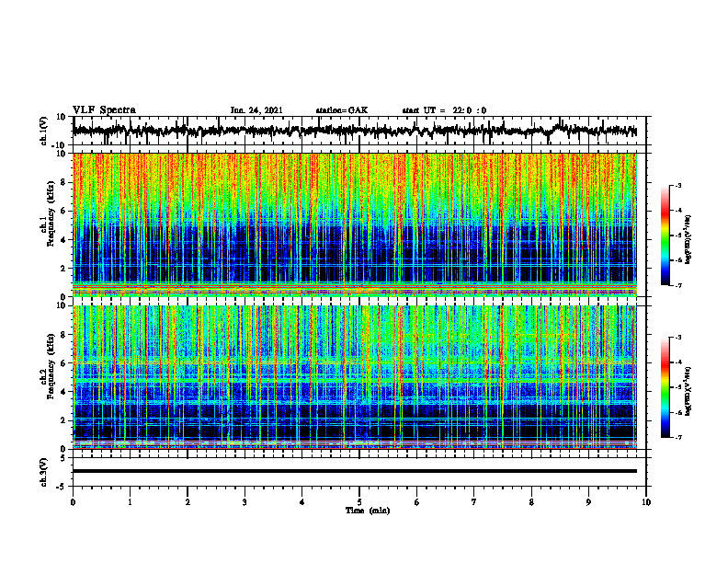Screen dimensions: 728x563
Task: Click the time axis tick label "3"
Action: pyautogui.click(x=245, y=502)
